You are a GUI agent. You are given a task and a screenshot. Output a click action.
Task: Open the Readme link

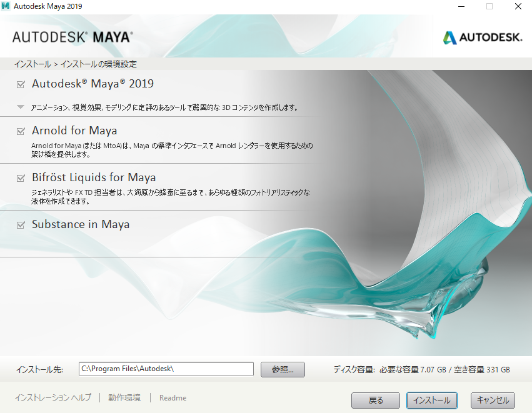click(x=173, y=398)
